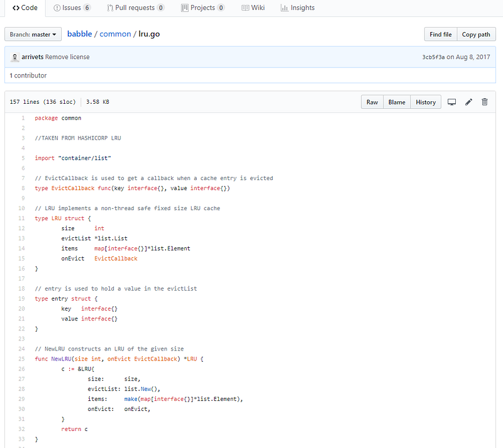Show file History
The image size is (503, 448).
pos(426,102)
